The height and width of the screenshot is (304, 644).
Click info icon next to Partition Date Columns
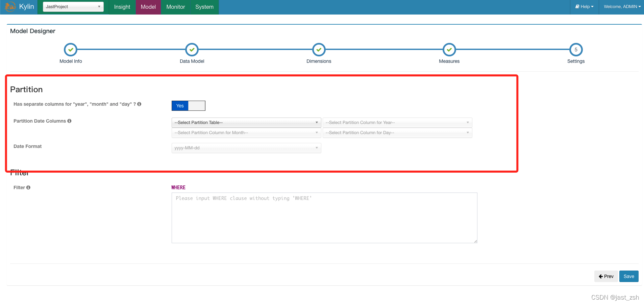[69, 121]
